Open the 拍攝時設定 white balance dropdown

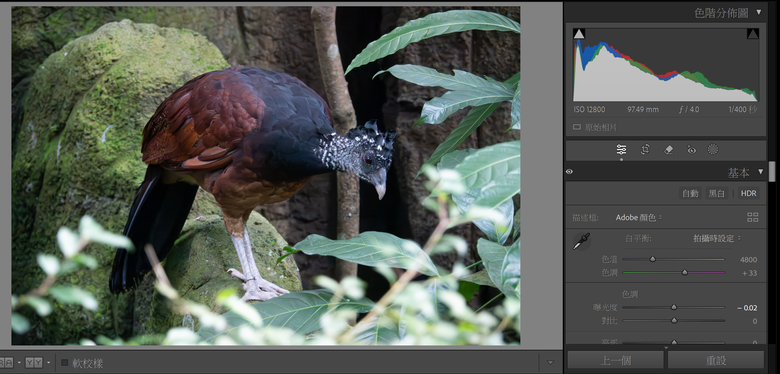[717, 238]
